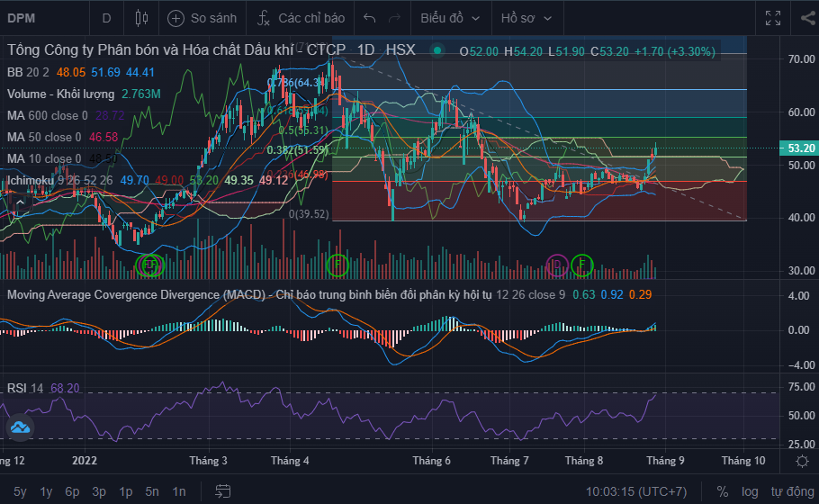This screenshot has height=504, width=819.
Task: Click the 0.382(51.59) Fibonacci level label
Action: (297, 150)
